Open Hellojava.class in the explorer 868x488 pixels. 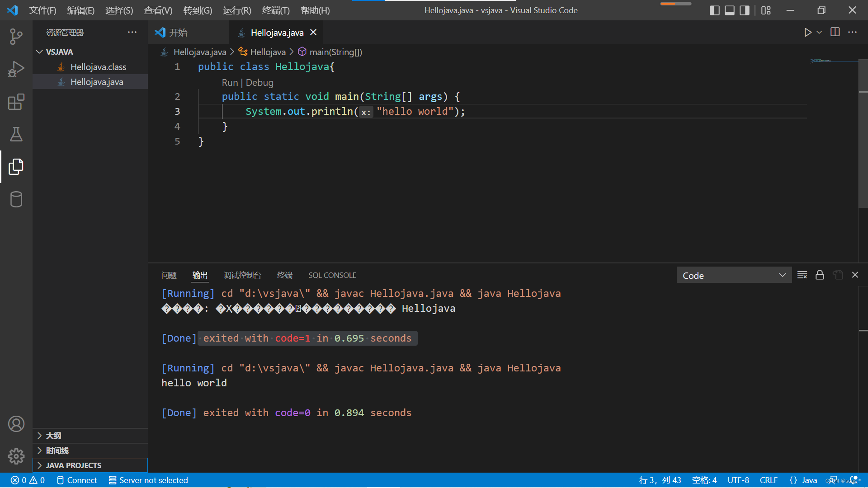[x=98, y=67]
